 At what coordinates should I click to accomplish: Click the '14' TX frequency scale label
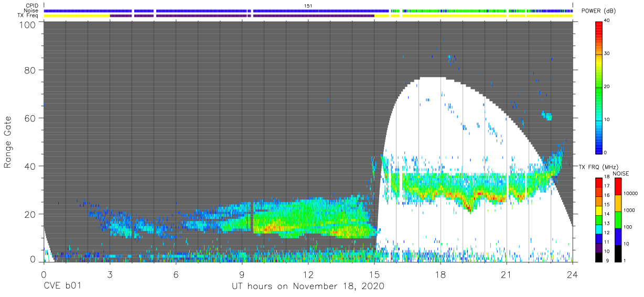coord(607,214)
